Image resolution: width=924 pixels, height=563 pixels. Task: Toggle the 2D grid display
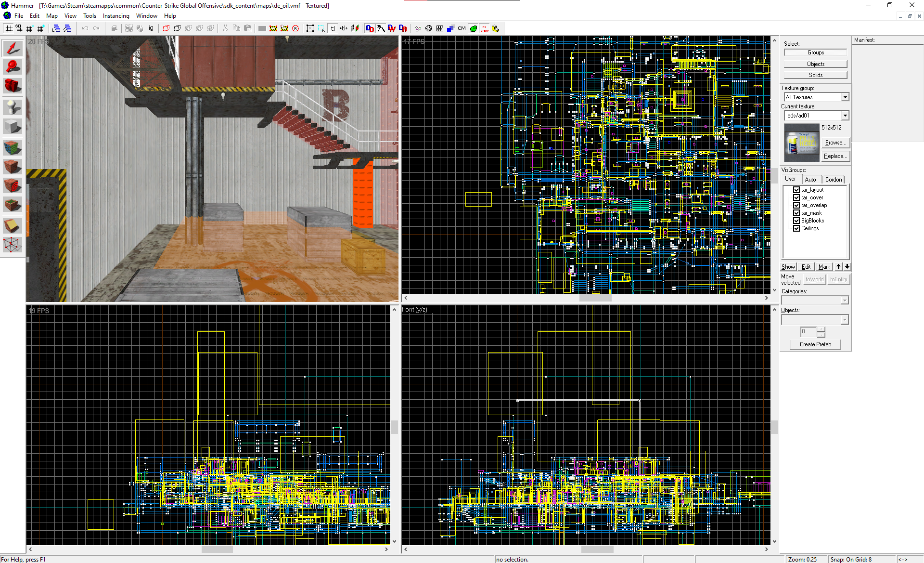pos(9,28)
